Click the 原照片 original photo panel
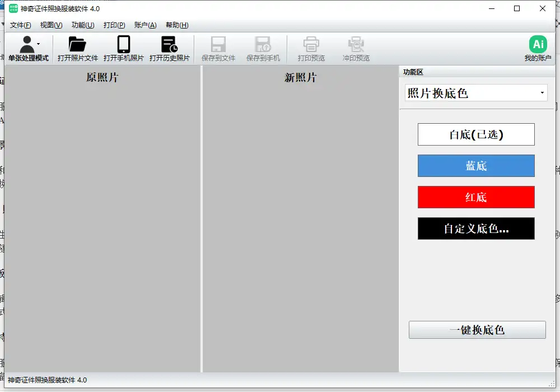This screenshot has width=560, height=392. pos(102,224)
